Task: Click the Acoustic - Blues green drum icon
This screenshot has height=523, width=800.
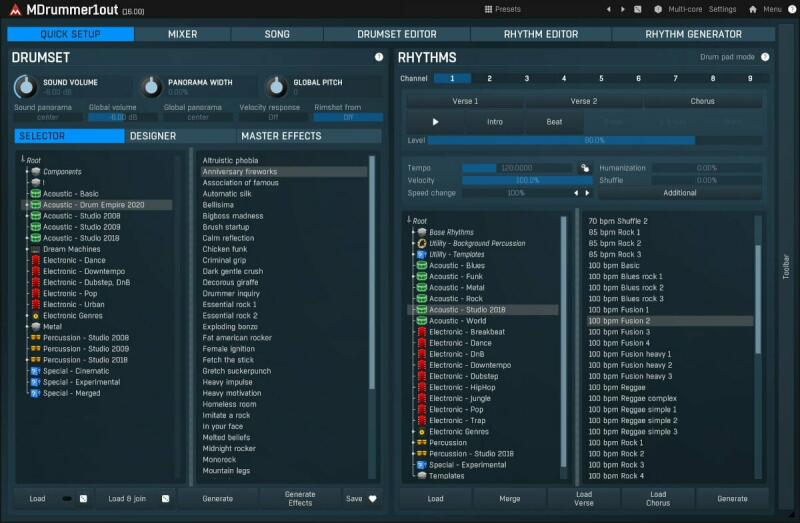Action: pyautogui.click(x=422, y=265)
